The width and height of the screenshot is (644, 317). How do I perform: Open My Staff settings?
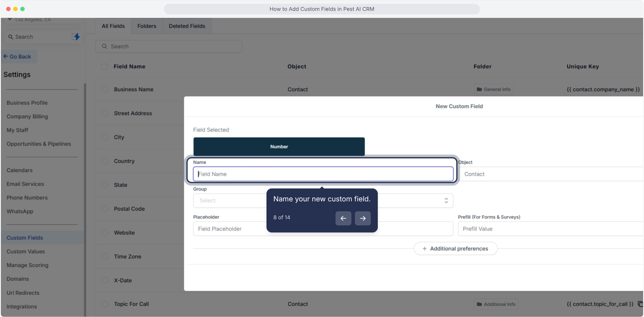pyautogui.click(x=17, y=130)
